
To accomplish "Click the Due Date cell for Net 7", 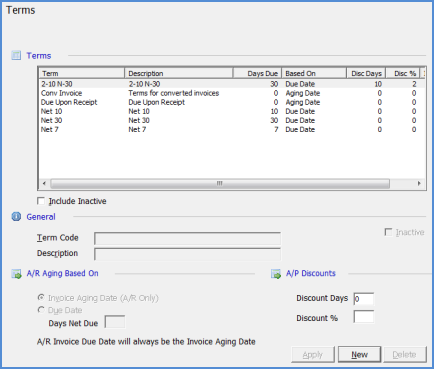I will (x=300, y=129).
